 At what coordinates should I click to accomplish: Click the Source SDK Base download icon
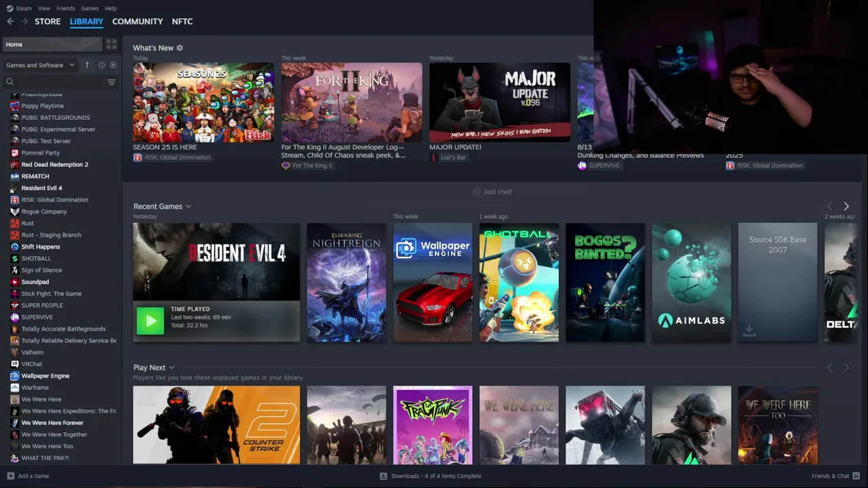click(x=749, y=330)
